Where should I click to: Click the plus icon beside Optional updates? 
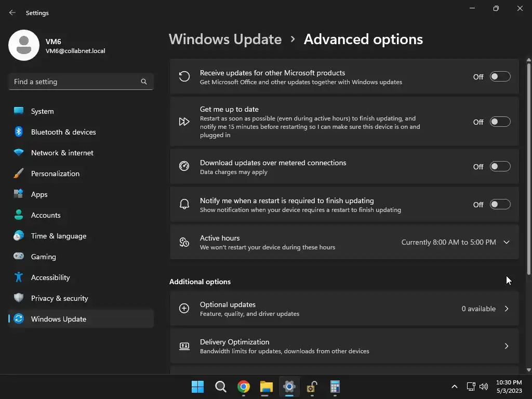pyautogui.click(x=184, y=309)
